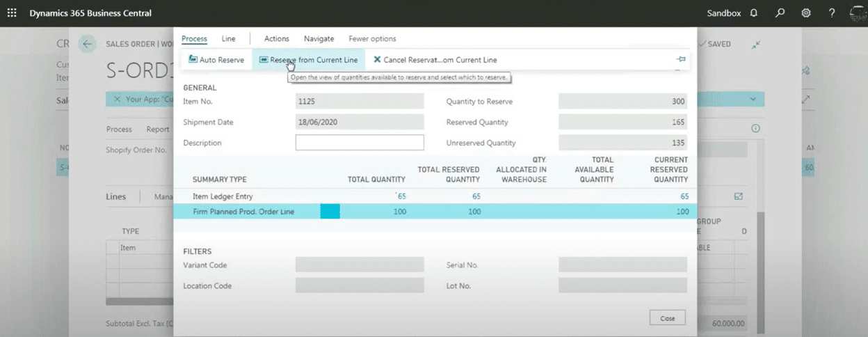The height and width of the screenshot is (337, 868).
Task: Open lines in full page icon
Action: (739, 196)
